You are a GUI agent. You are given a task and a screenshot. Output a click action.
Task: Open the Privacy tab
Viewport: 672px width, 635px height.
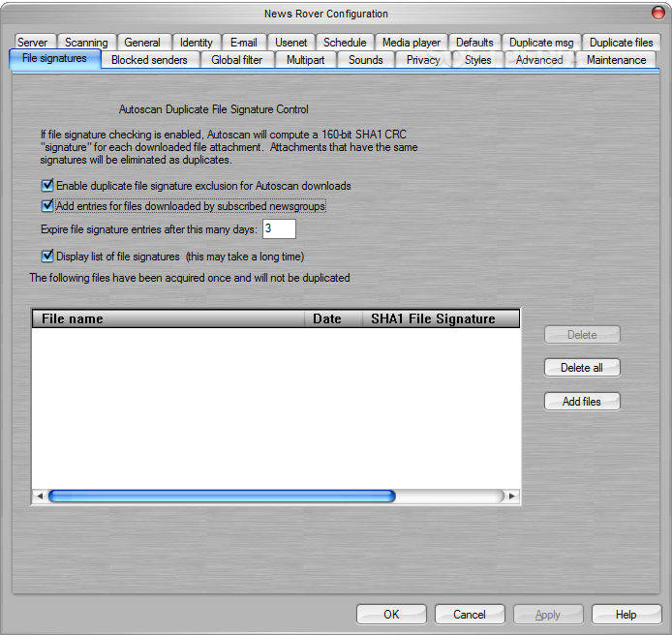click(423, 60)
